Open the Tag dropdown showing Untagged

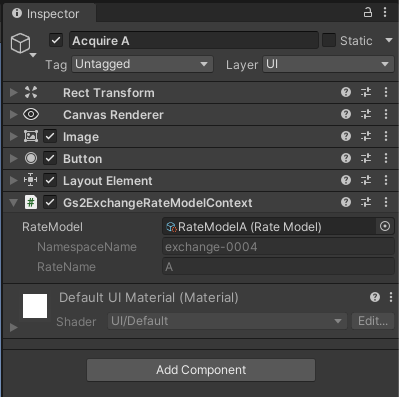tap(142, 64)
